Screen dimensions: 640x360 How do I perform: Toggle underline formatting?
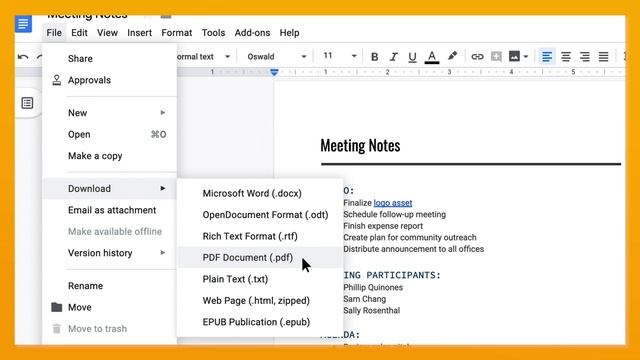(412, 57)
